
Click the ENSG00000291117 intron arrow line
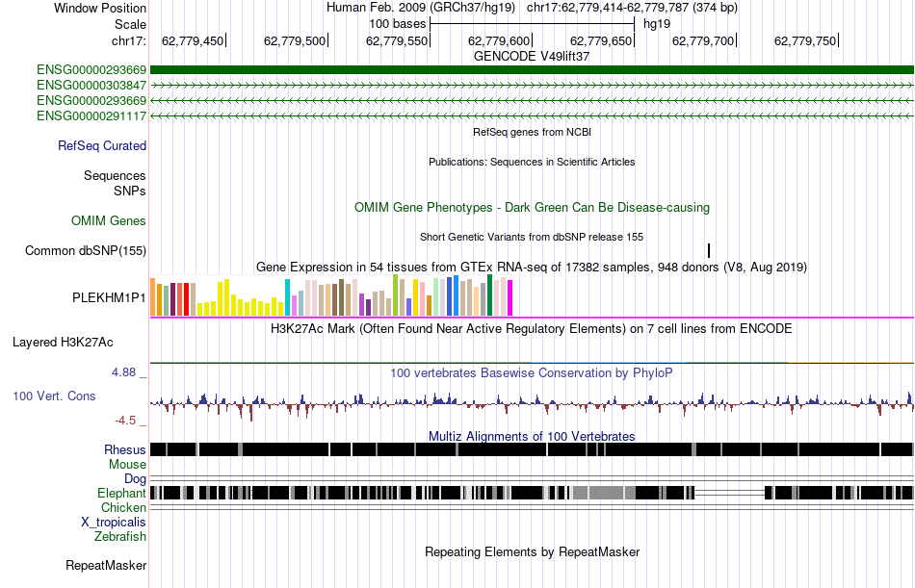(532, 116)
